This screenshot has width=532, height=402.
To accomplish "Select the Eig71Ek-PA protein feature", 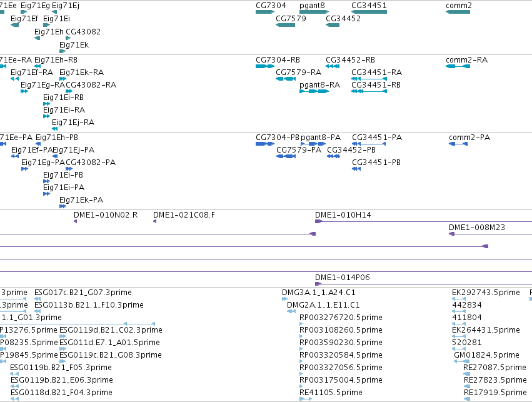I will [63, 206].
